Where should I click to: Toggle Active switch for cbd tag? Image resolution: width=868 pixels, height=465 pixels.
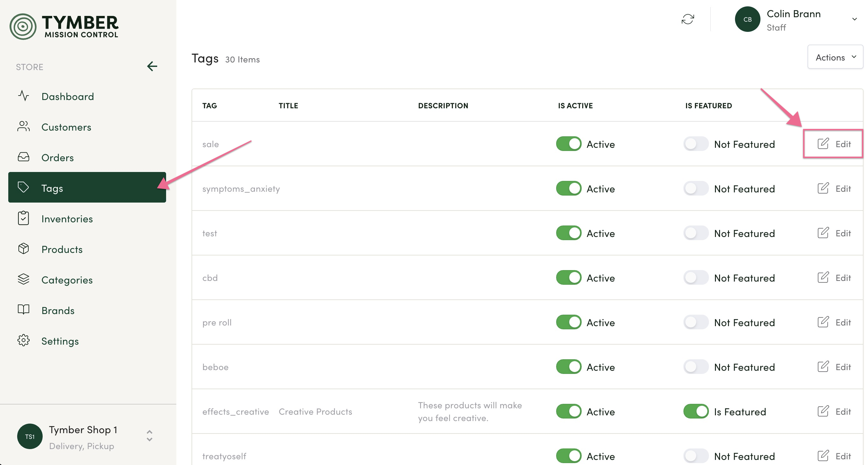pos(569,278)
